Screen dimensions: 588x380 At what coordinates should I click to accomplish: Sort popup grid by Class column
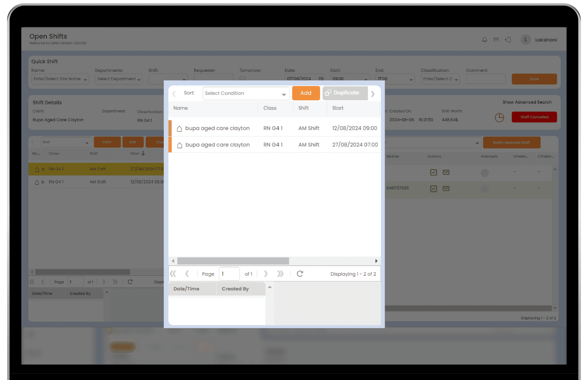275,108
